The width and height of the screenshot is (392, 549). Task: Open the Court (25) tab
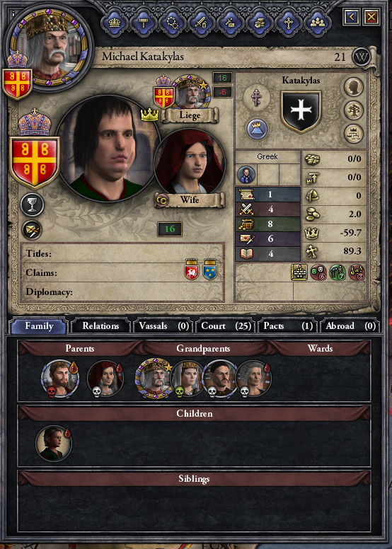tap(226, 326)
